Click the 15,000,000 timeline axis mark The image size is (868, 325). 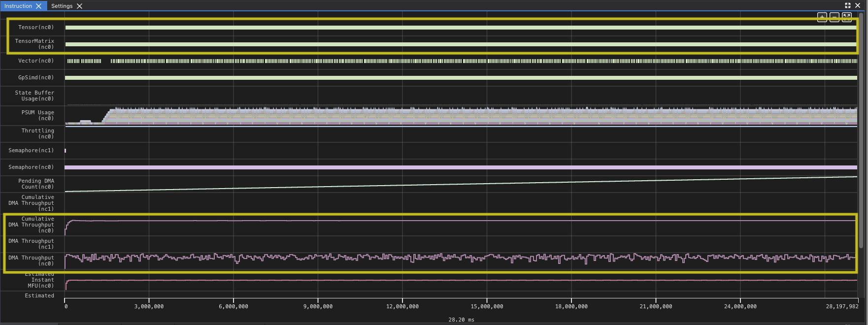tap(487, 306)
